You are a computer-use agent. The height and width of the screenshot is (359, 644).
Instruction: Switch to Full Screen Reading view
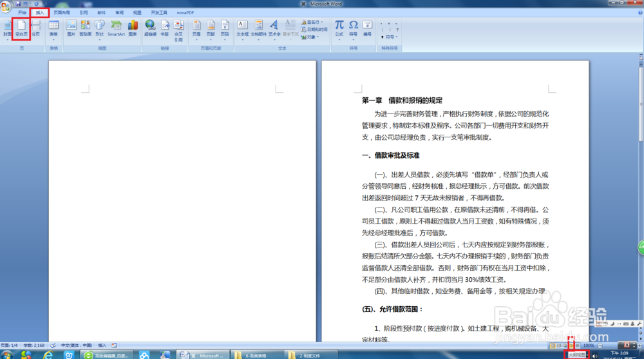click(558, 346)
